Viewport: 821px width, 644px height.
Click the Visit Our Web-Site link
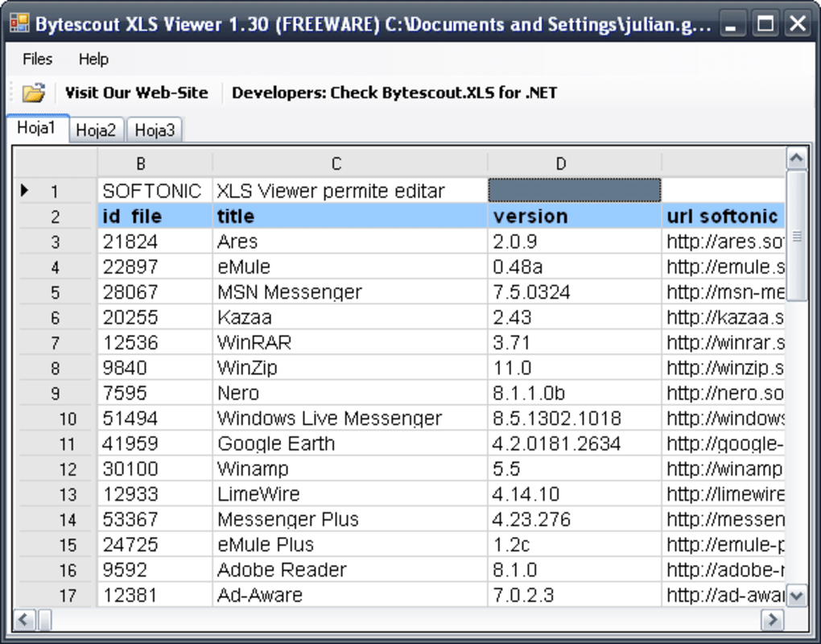point(136,92)
